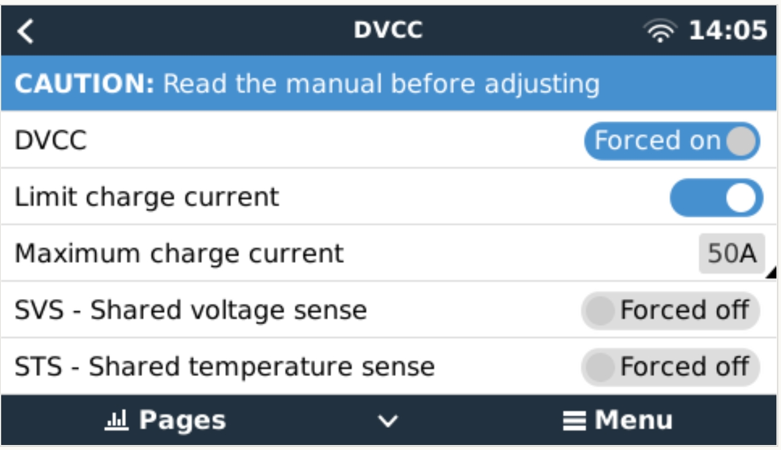Edit the 50A maximum charge current value
The height and width of the screenshot is (450, 781).
point(732,254)
